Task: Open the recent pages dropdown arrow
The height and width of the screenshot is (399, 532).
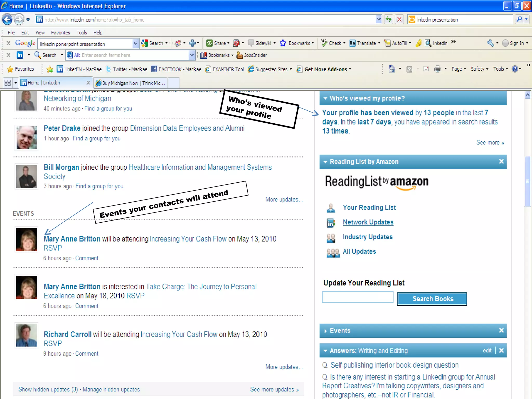Action: [x=28, y=19]
